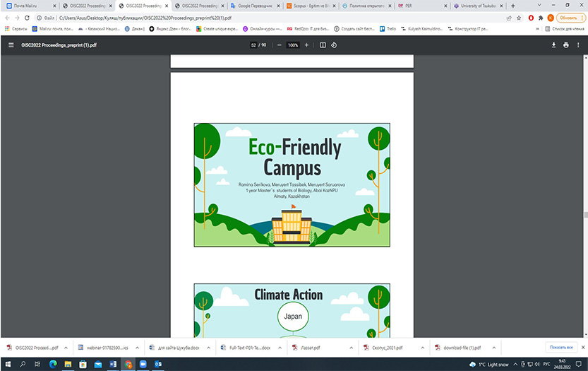The width and height of the screenshot is (588, 371).
Task: Click the fit to page icon
Action: 323,45
